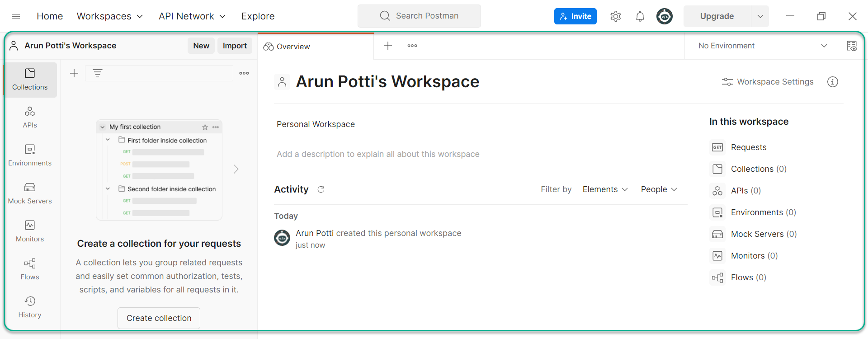Viewport: 868px width, 339px height.
Task: Open APIs (0) link
Action: coord(746,191)
